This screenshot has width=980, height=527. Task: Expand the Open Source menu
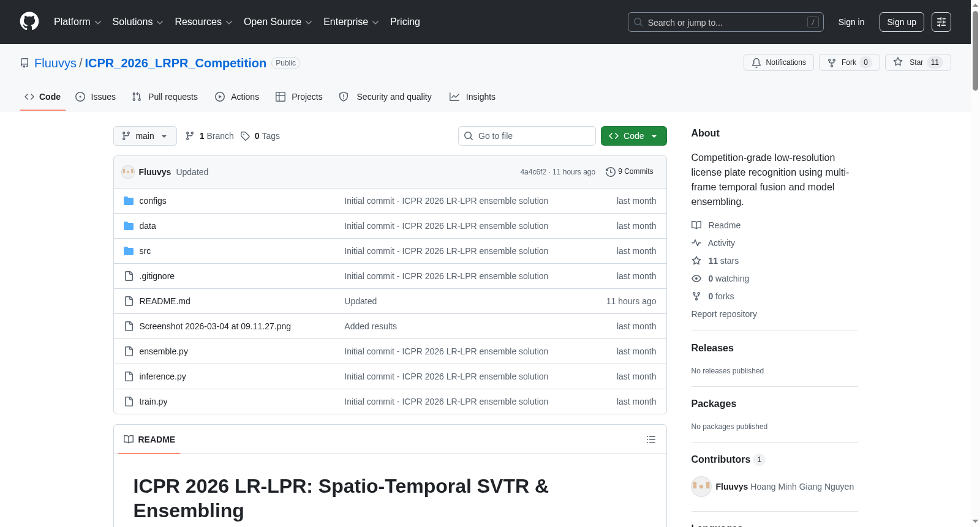(278, 22)
